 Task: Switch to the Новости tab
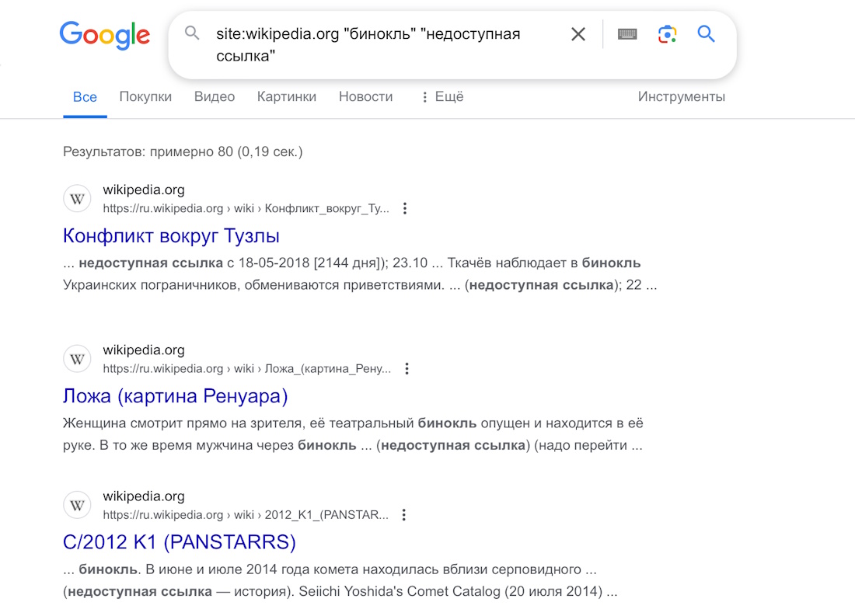365,96
